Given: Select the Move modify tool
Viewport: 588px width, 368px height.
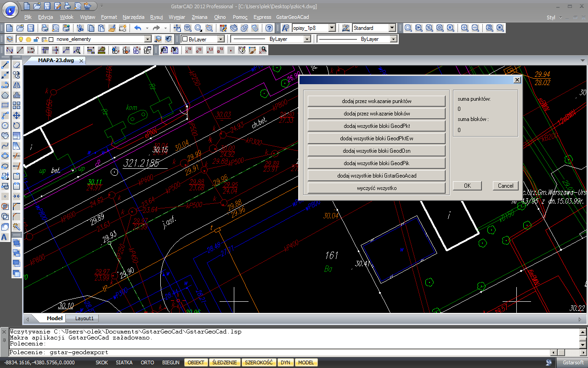Looking at the screenshot, I should pyautogui.click(x=17, y=115).
